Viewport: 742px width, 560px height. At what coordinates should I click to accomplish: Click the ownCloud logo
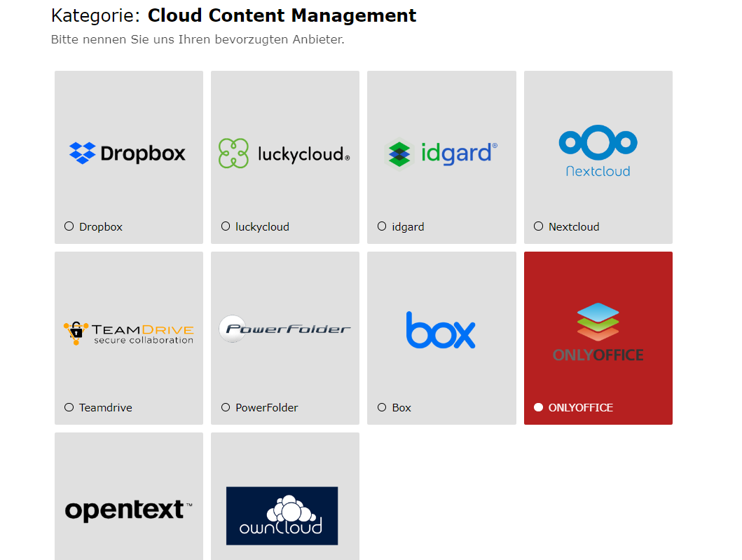coord(282,516)
